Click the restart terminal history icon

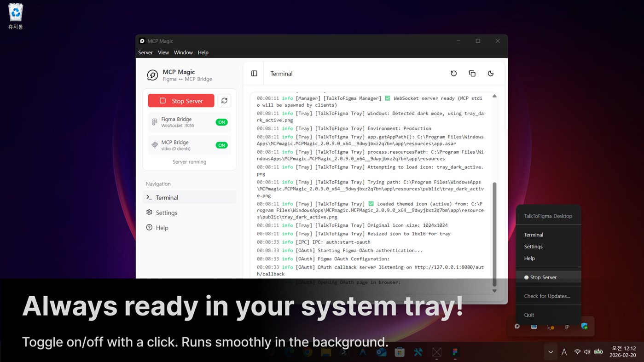[454, 74]
